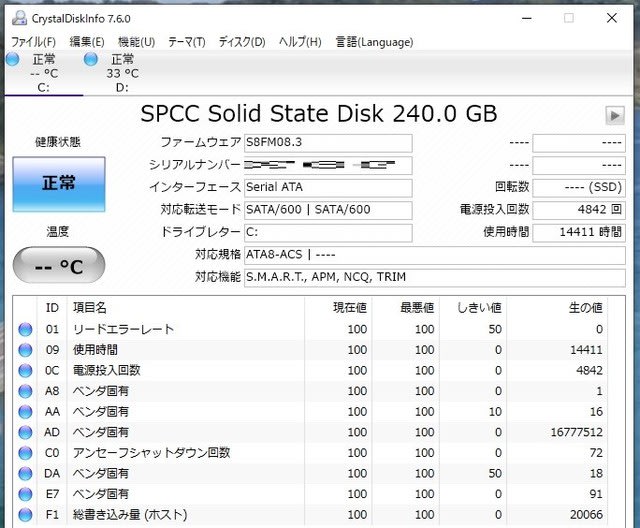
Task: Click the ベンダ固有 name in A8 row
Action: tap(100, 391)
